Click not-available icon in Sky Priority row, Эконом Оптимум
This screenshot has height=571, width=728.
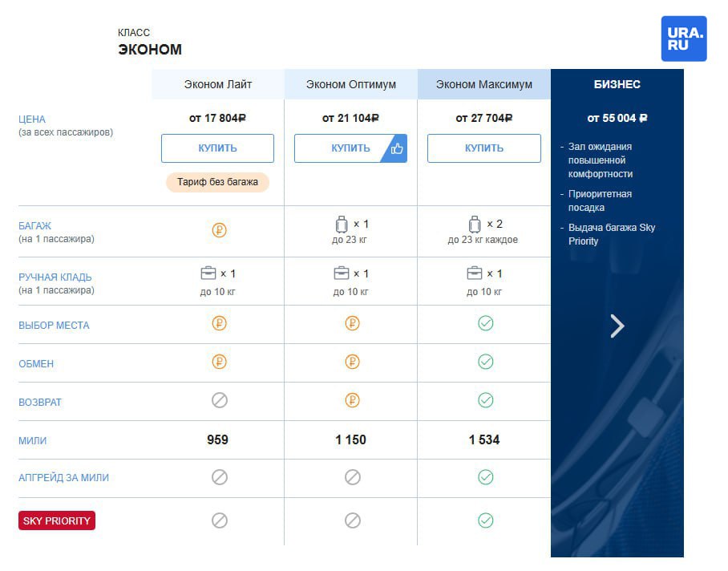point(353,520)
